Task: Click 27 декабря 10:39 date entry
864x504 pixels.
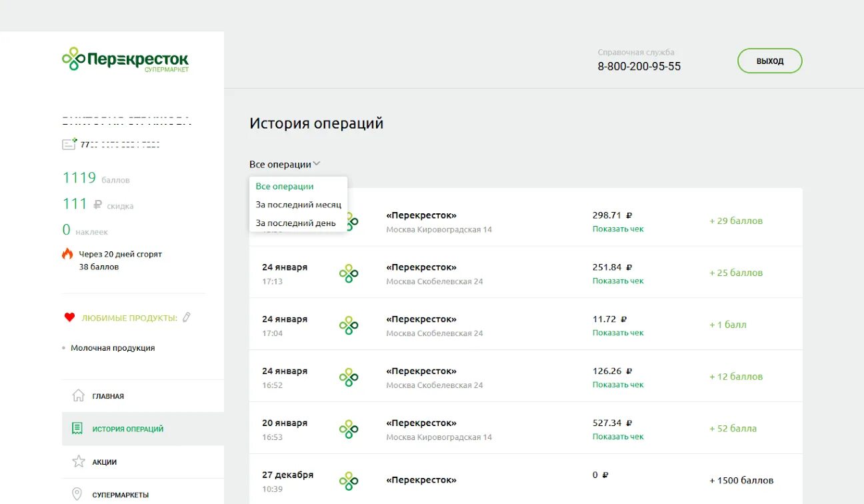Action: tap(287, 481)
